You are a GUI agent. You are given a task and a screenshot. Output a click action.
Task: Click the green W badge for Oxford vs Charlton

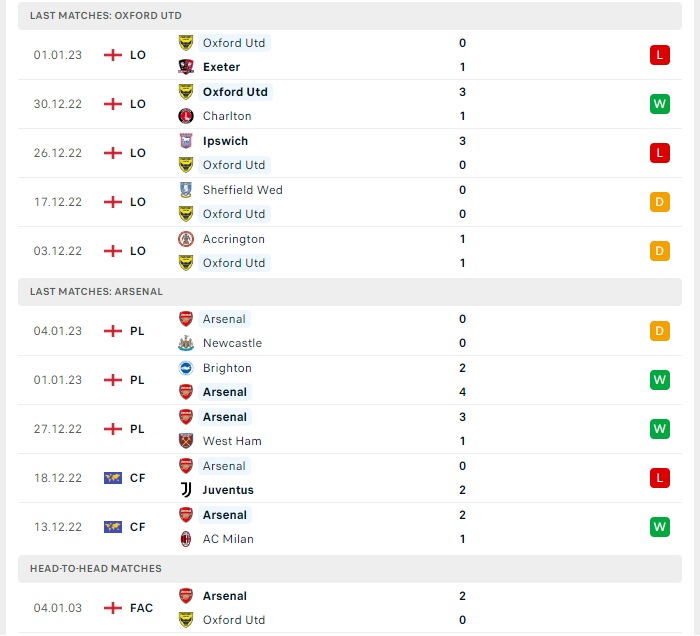click(659, 104)
